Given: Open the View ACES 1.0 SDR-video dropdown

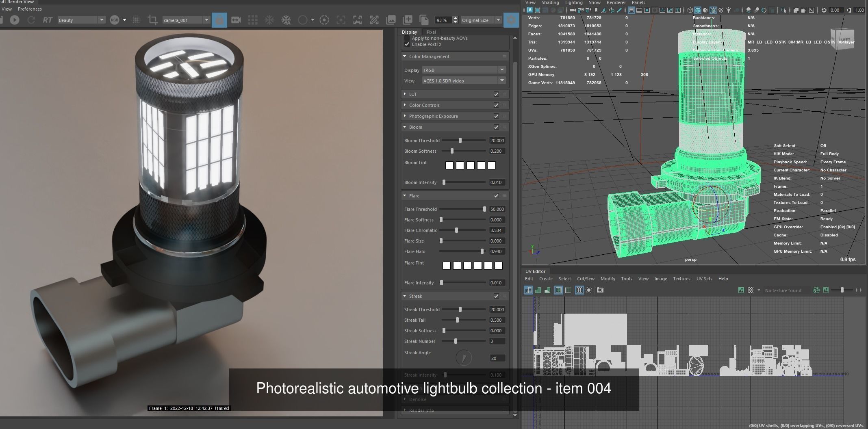Looking at the screenshot, I should click(464, 80).
